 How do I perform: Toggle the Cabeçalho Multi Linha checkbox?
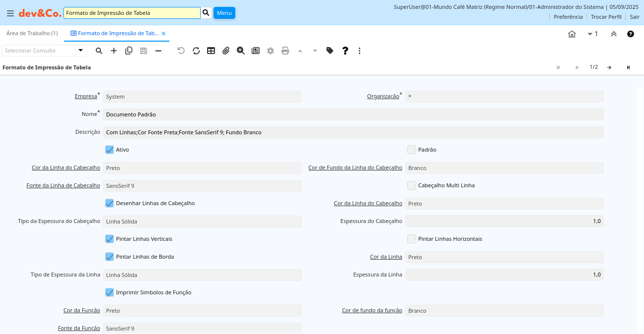point(412,185)
